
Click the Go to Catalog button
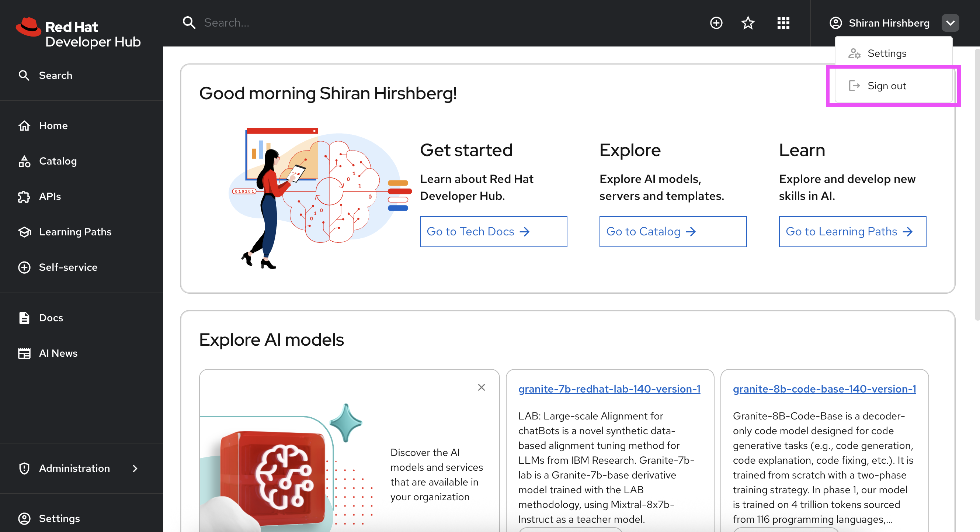tap(673, 231)
